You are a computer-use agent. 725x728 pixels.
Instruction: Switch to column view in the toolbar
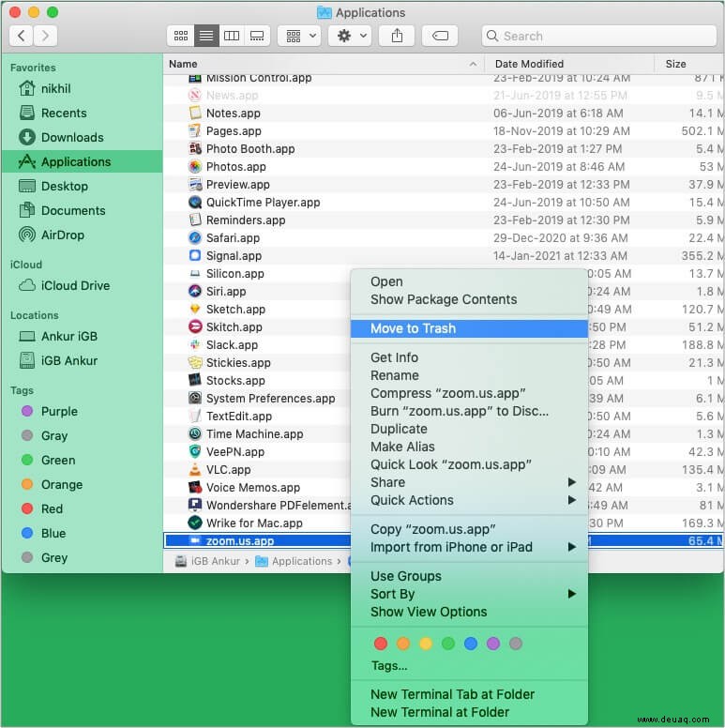[232, 36]
